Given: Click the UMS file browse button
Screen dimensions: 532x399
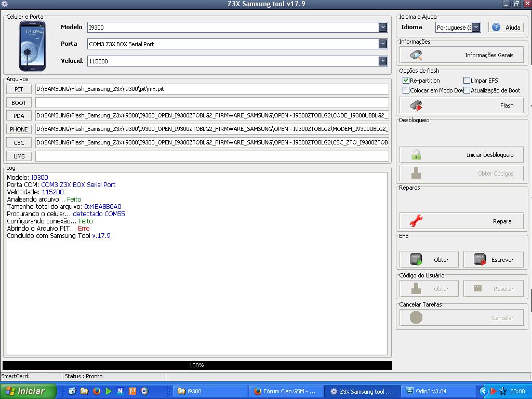Looking at the screenshot, I should [19, 156].
